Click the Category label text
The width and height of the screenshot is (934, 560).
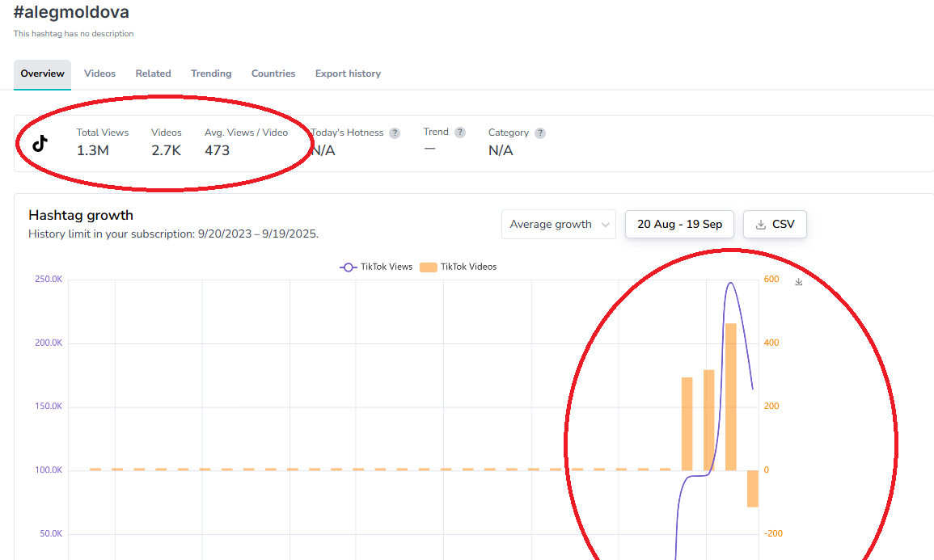click(509, 133)
